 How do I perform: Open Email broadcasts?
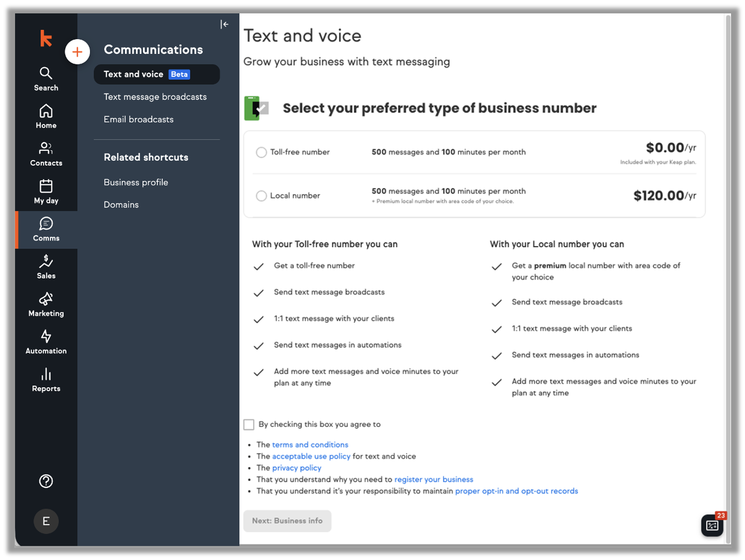138,119
